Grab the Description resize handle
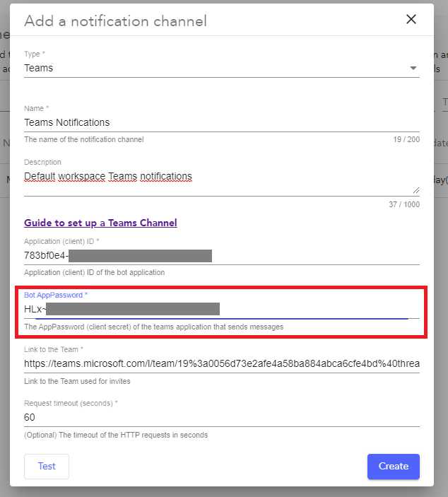 (416, 190)
